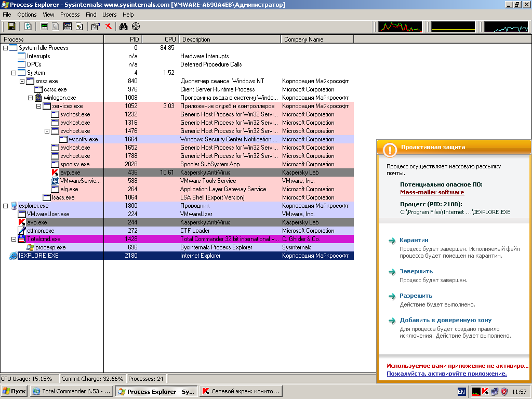This screenshot has height=399, width=532.
Task: Collapse the explorer.exe tree node
Action: 5,206
